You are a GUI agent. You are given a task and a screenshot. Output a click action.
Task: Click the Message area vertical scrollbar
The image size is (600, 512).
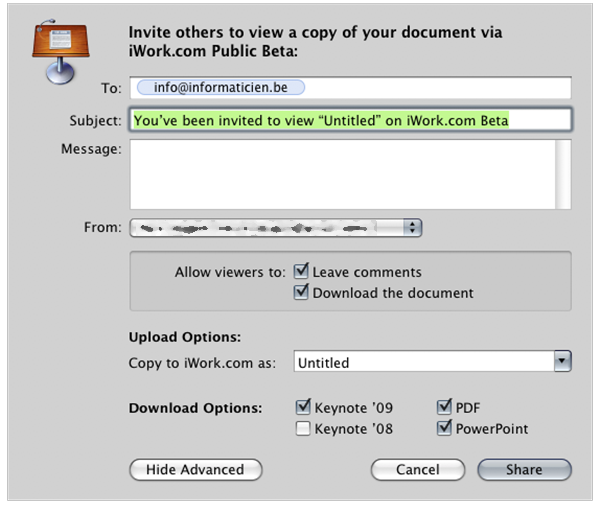563,175
